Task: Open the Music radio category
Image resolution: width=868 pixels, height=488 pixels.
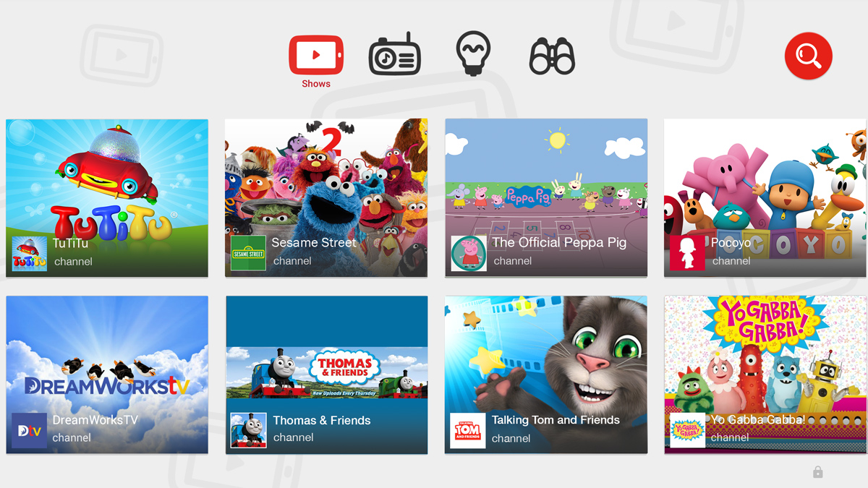Action: pyautogui.click(x=394, y=56)
